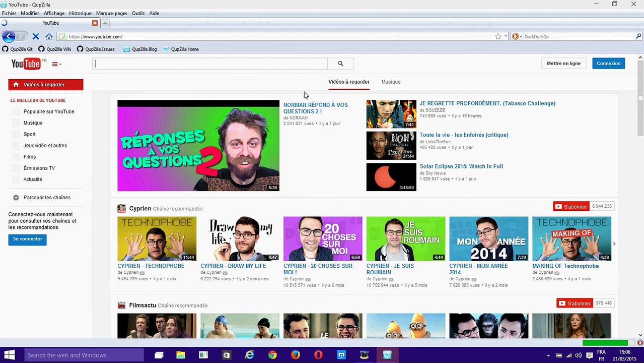Click the taskbar volume icon
Viewport: 644px width, 363px height.
[x=578, y=355]
